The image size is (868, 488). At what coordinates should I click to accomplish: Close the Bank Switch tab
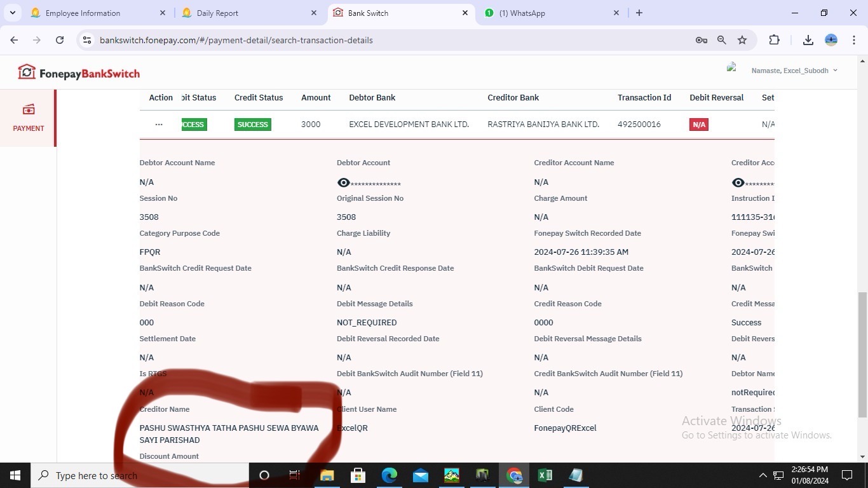pyautogui.click(x=465, y=13)
